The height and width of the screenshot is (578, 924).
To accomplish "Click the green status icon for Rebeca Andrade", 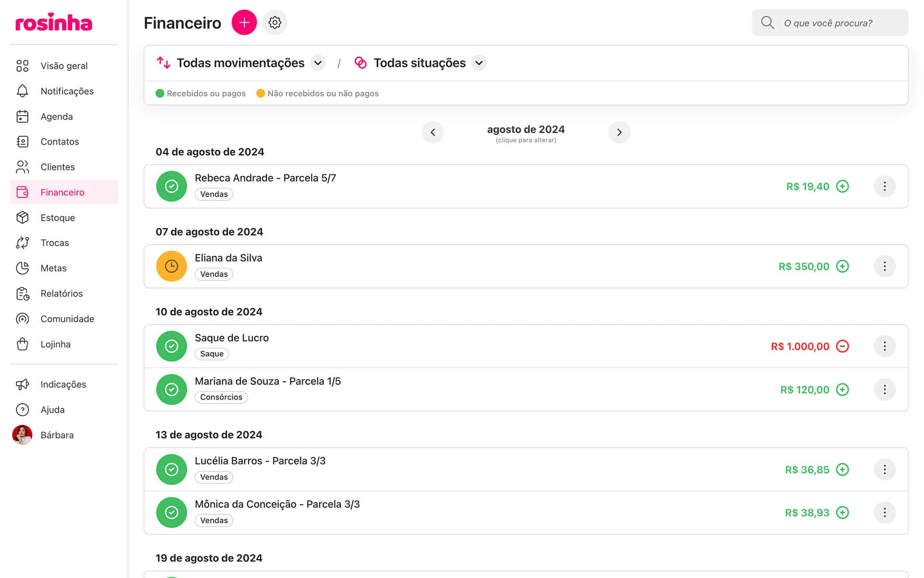I will pyautogui.click(x=171, y=186).
